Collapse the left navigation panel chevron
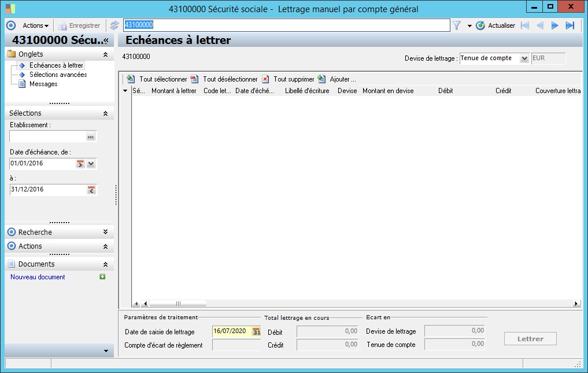The height and width of the screenshot is (373, 588). [x=106, y=40]
